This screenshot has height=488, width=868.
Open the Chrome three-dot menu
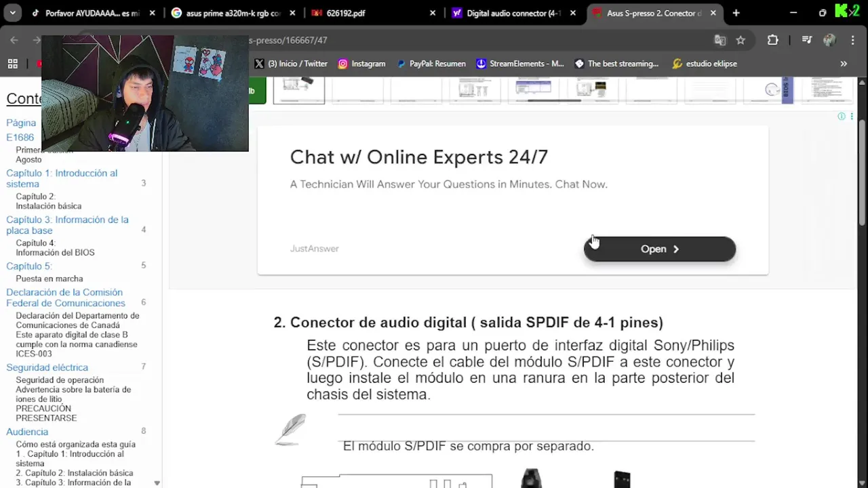click(x=852, y=40)
